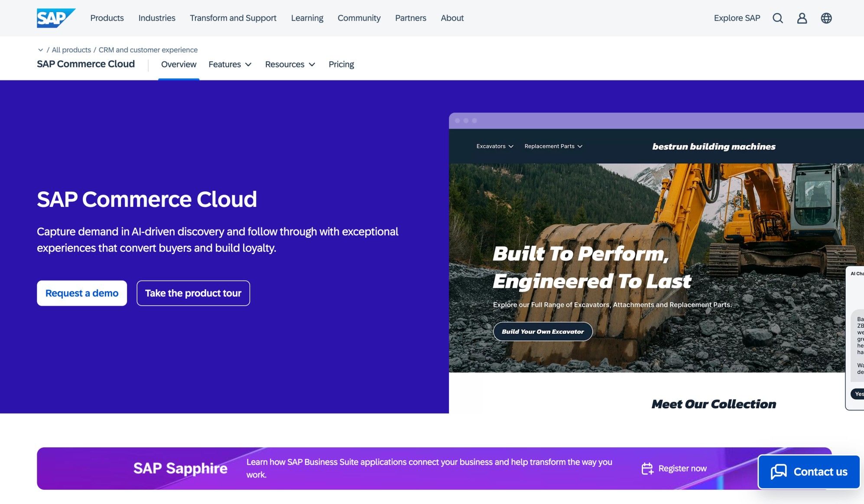The width and height of the screenshot is (864, 504).
Task: Open the Partners menu
Action: coord(411,18)
